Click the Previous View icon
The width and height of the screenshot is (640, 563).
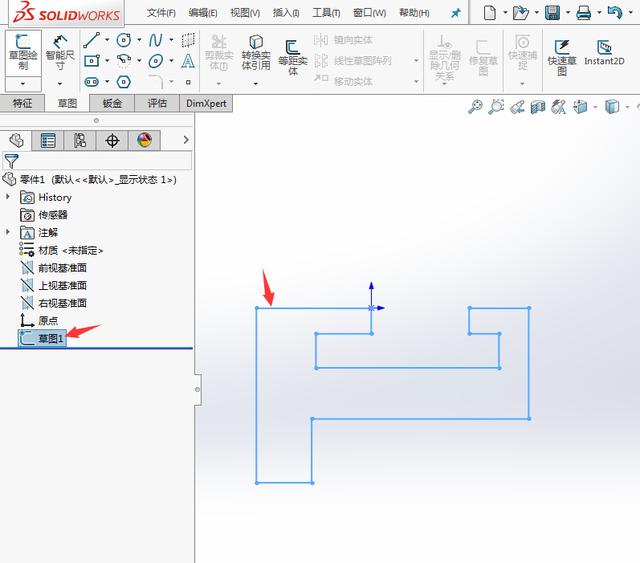[517, 107]
